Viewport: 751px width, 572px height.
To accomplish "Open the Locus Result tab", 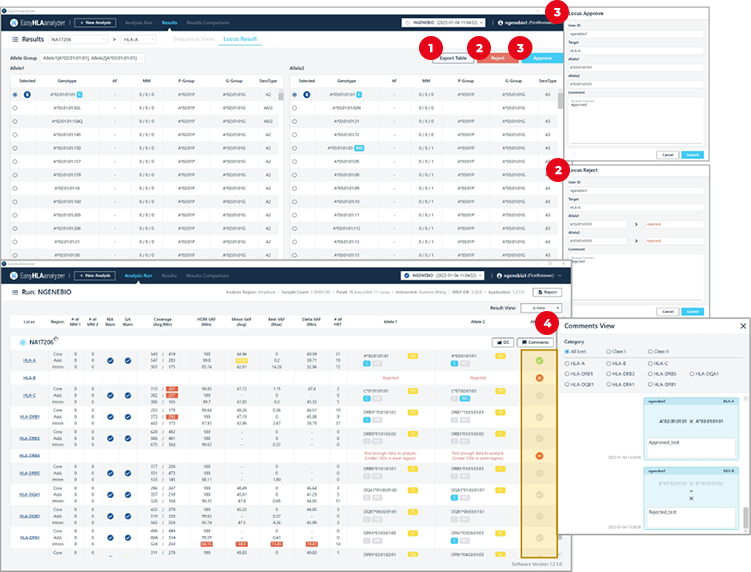I will pyautogui.click(x=240, y=39).
